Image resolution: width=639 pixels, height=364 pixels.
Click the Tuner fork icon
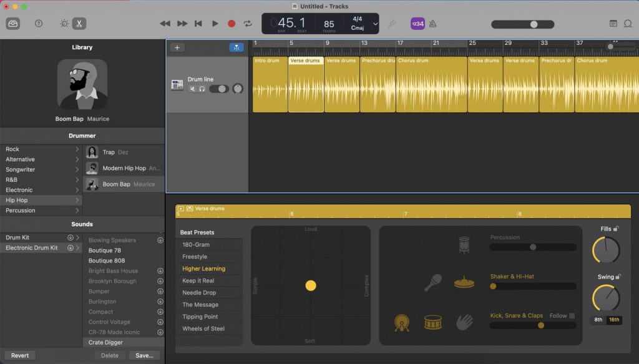click(392, 24)
